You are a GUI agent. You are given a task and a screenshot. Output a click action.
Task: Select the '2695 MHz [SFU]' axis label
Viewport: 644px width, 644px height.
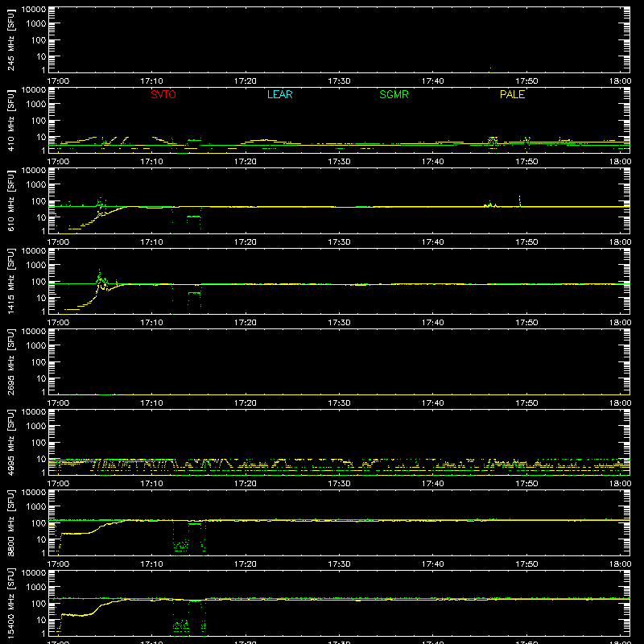tap(10, 361)
